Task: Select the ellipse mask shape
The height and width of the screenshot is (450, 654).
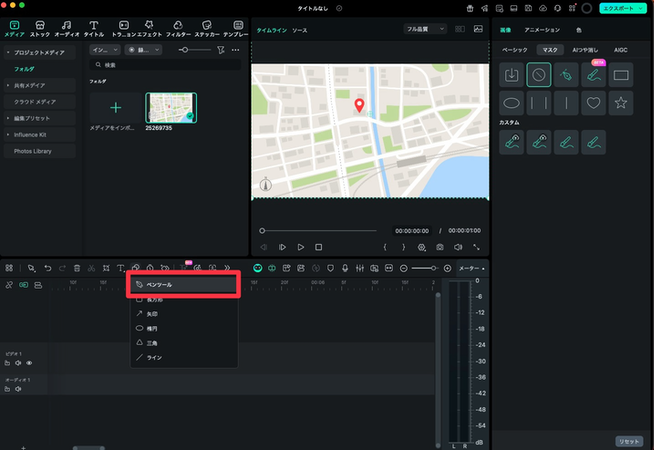Action: [x=511, y=103]
